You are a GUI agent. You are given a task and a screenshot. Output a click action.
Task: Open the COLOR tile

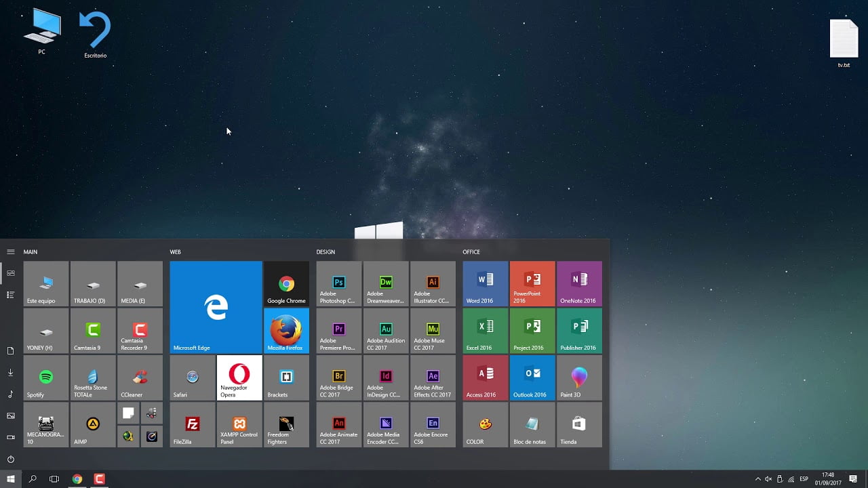click(x=486, y=424)
